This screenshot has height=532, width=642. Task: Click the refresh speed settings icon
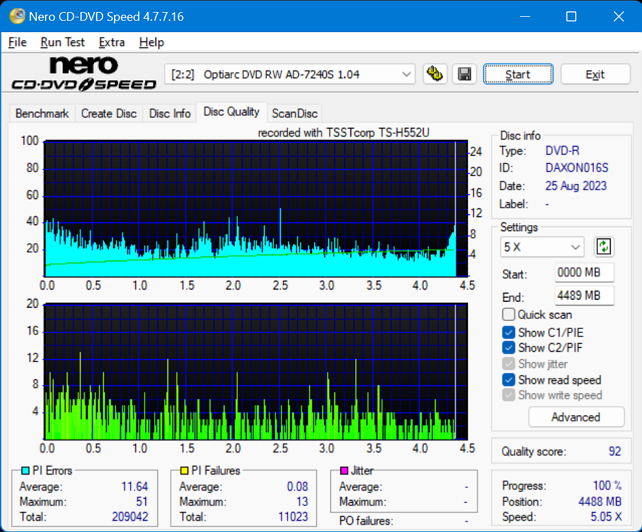coord(604,247)
